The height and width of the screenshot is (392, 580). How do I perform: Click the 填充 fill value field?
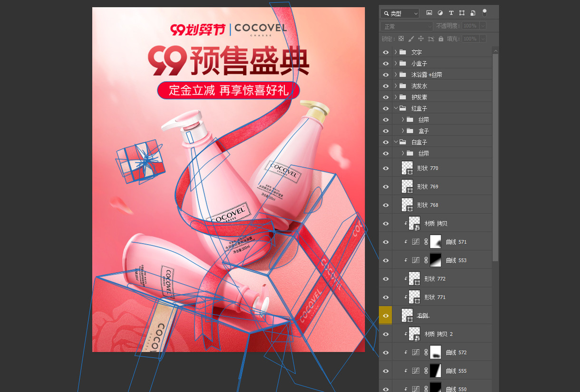pos(470,38)
